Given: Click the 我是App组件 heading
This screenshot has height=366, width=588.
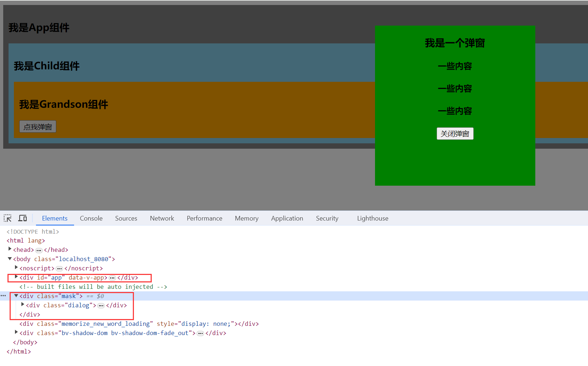Looking at the screenshot, I should (x=39, y=28).
